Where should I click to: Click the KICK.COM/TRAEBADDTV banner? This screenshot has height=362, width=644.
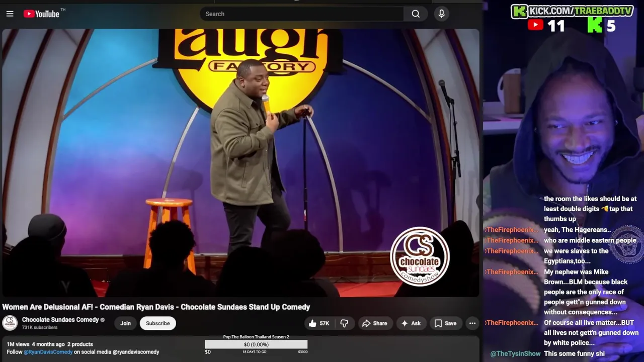pyautogui.click(x=572, y=11)
